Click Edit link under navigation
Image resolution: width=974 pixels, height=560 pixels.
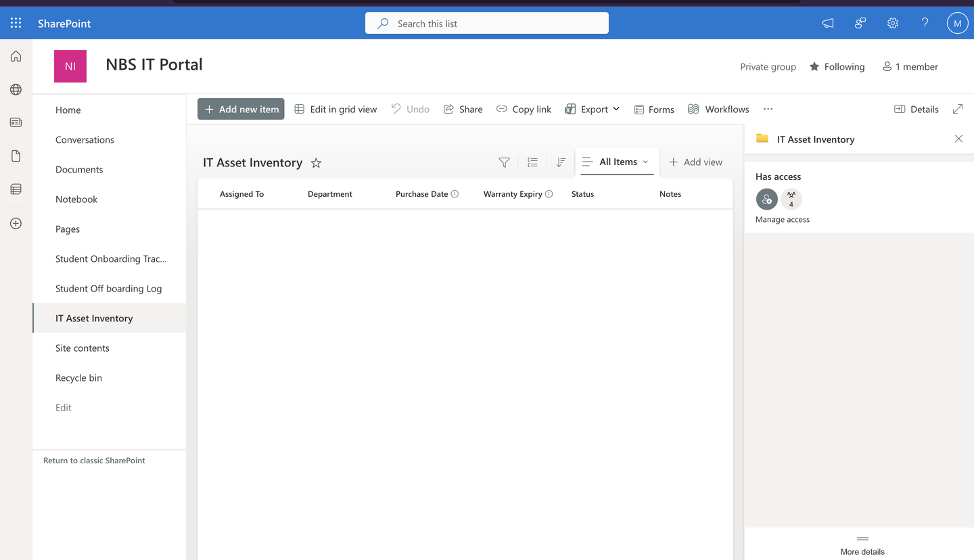[x=63, y=407]
